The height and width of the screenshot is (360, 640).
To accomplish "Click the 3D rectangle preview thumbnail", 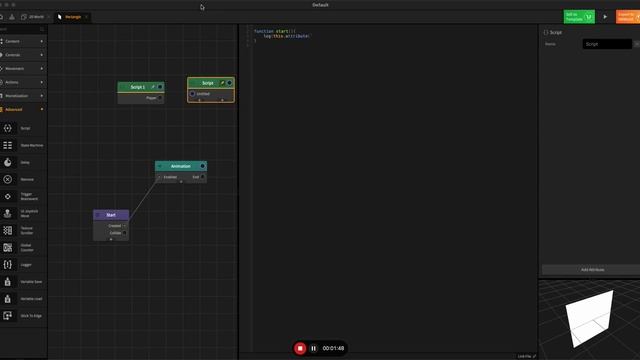I will point(589,320).
